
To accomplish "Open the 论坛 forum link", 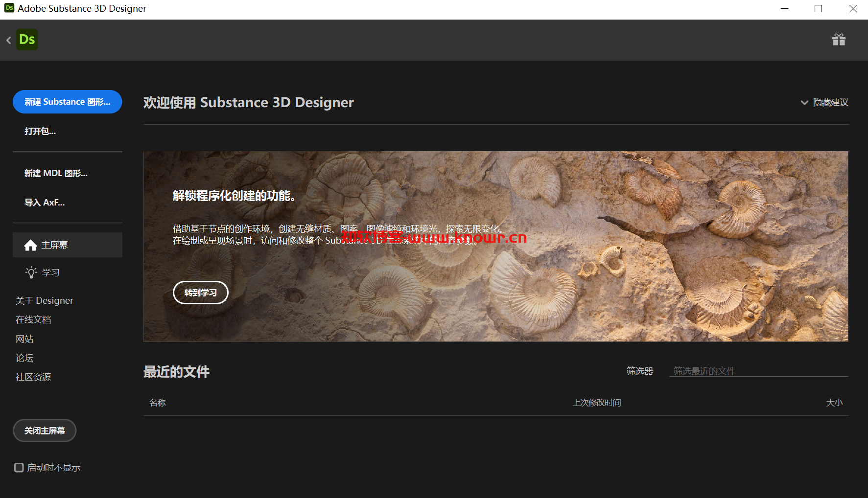I will coord(24,358).
